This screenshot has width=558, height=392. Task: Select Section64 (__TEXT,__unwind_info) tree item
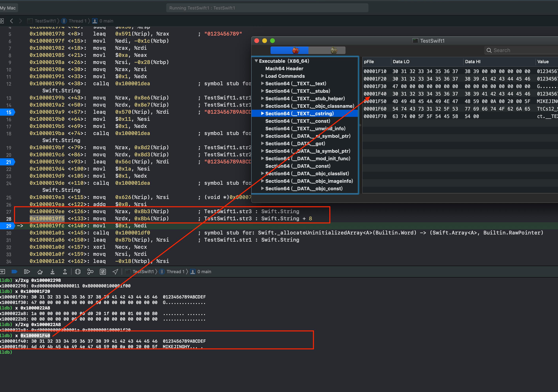[305, 128]
